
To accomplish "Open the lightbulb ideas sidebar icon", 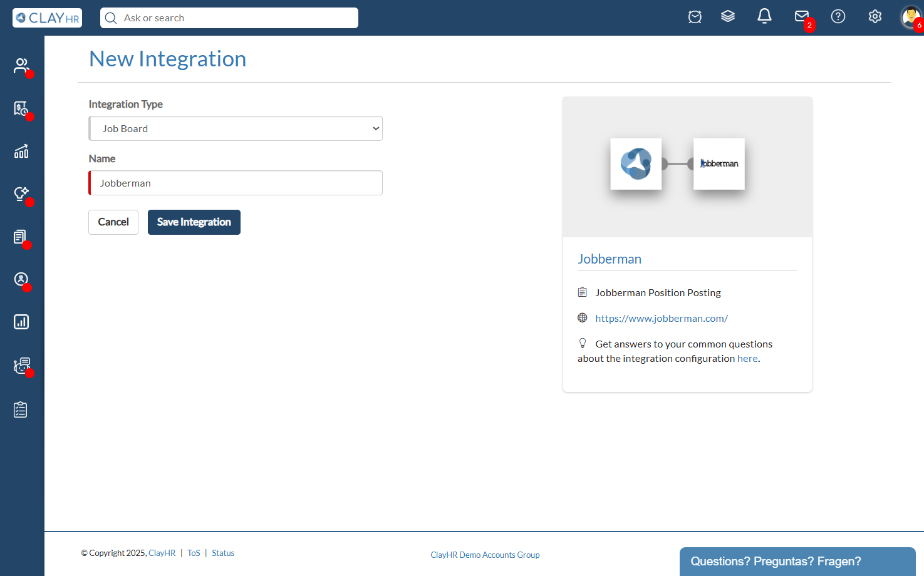I will pyautogui.click(x=21, y=193).
